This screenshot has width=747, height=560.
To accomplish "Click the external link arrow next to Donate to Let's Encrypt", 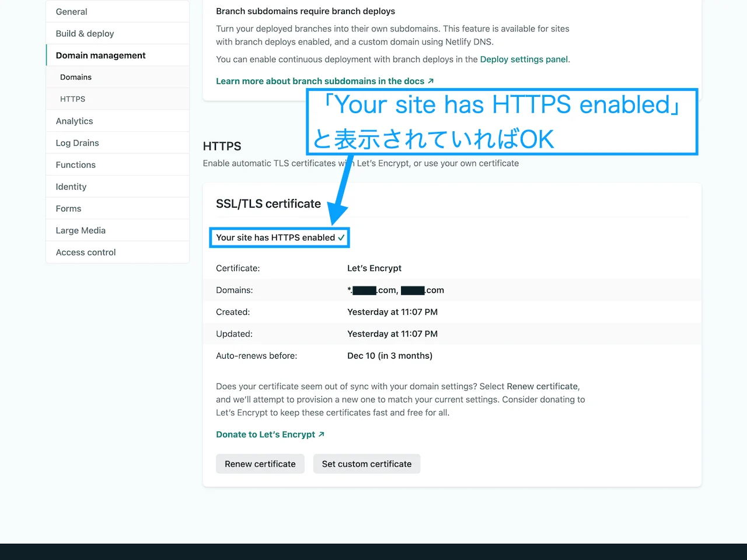I will [321, 434].
